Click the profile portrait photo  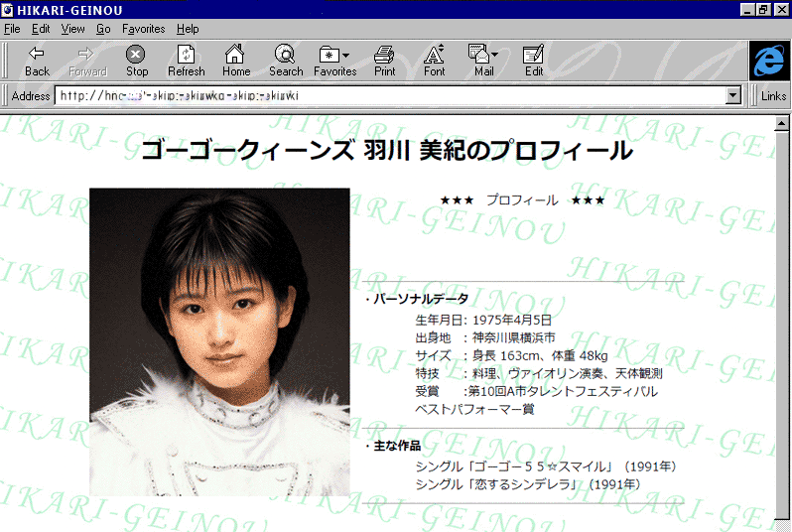point(219,341)
